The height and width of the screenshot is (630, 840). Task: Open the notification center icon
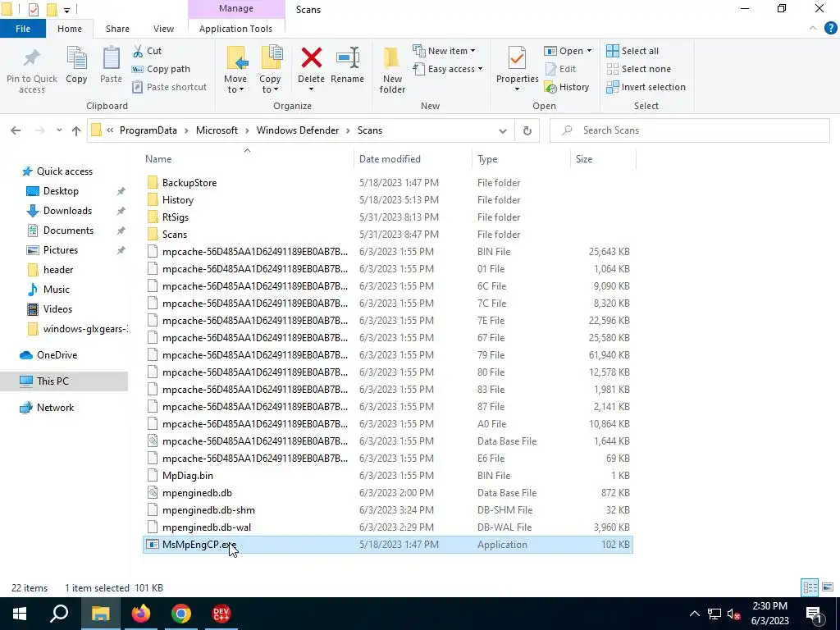[x=814, y=614]
